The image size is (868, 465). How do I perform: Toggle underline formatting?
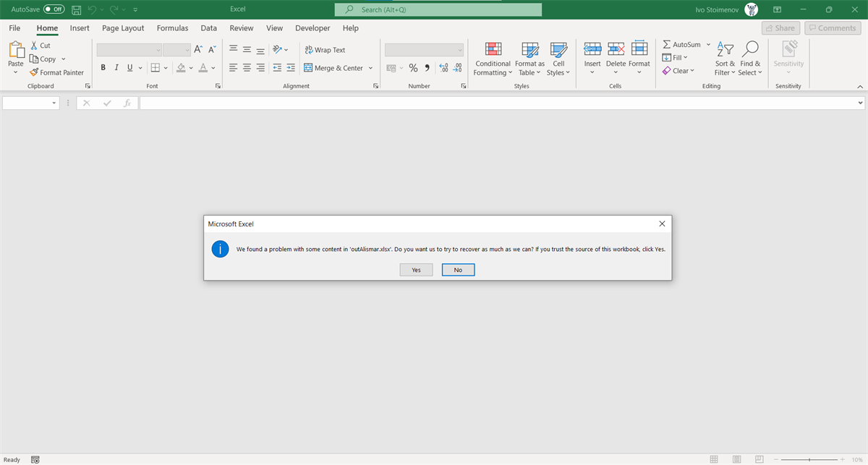129,67
